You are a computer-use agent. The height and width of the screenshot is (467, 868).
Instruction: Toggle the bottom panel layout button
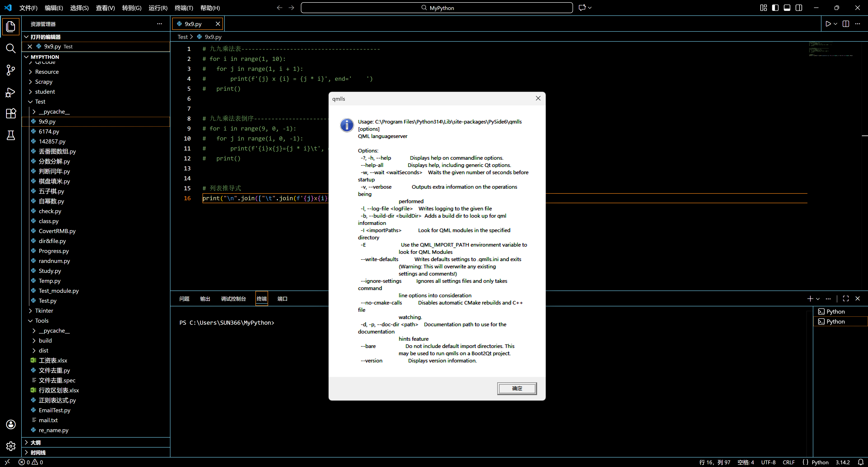click(x=787, y=8)
